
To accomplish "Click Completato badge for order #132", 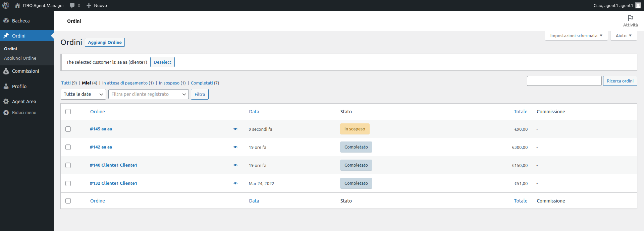I will point(356,183).
